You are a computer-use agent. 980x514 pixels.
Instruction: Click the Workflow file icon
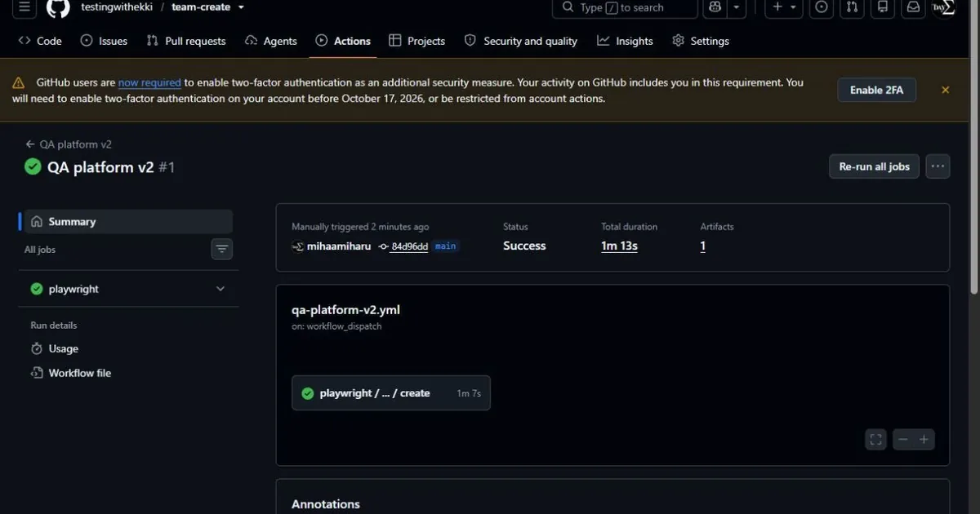pos(37,373)
